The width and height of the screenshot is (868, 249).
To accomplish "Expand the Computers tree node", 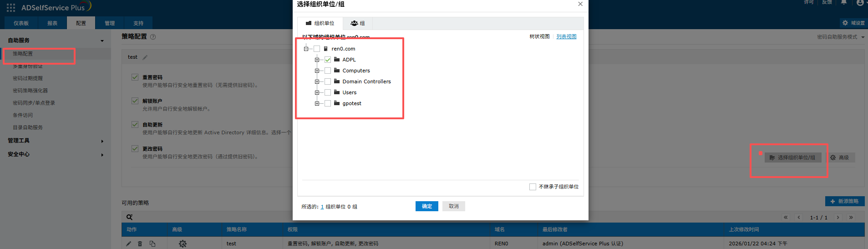I will [317, 71].
